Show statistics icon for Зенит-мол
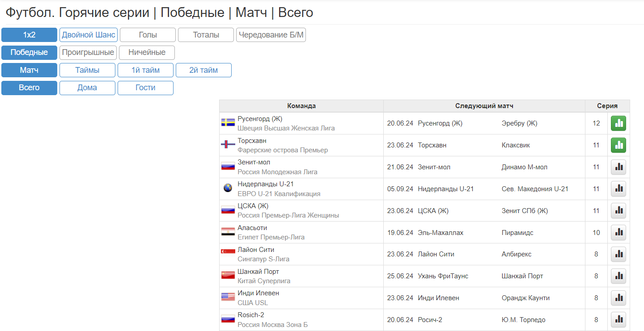644x331 pixels. [619, 167]
